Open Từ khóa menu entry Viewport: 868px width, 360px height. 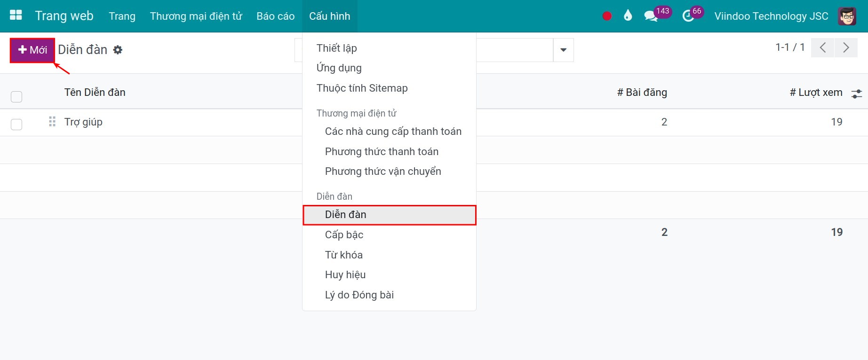[344, 255]
